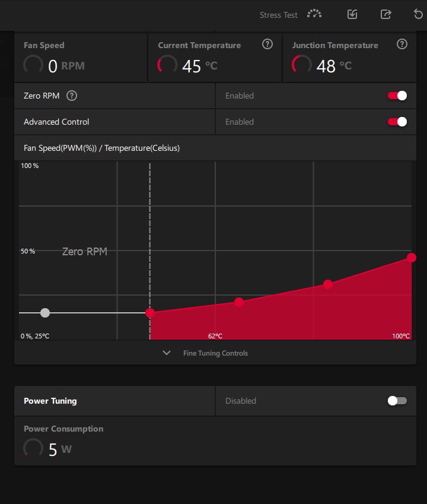Disable the Zero RPM toggle
The image size is (427, 504).
[x=397, y=96]
